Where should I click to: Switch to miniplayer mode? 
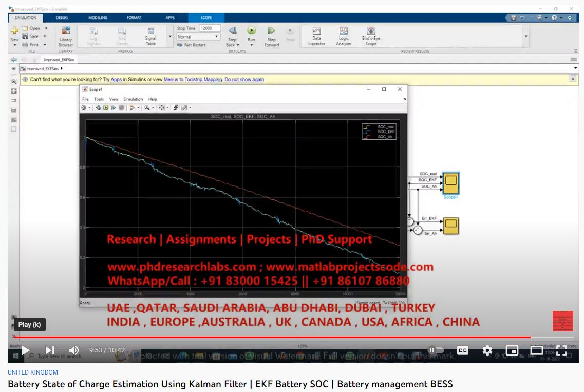[512, 350]
